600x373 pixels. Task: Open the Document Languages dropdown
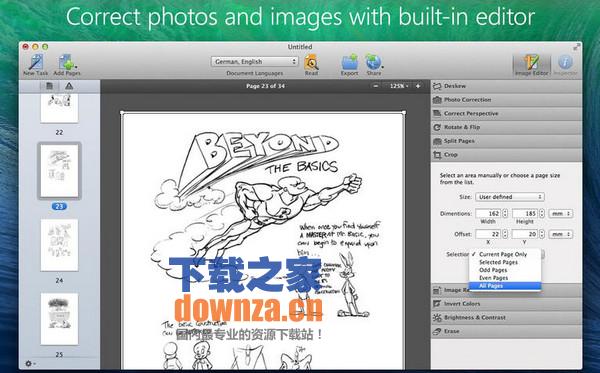254,61
